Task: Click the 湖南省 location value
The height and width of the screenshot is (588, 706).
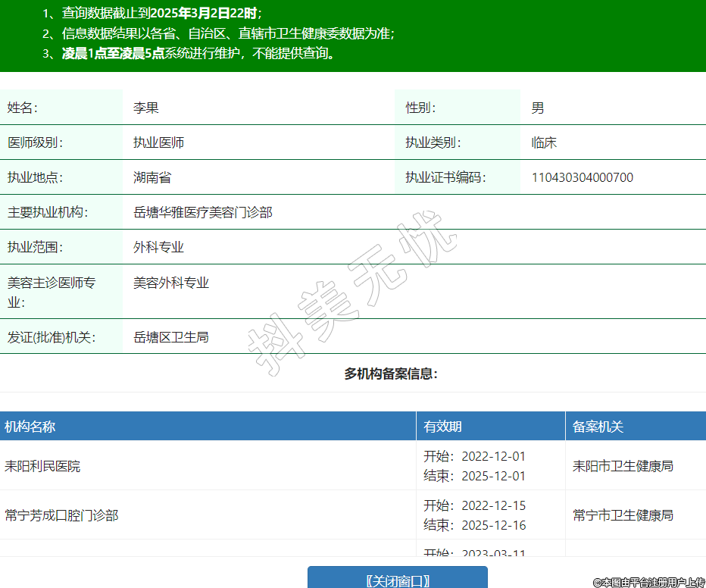Action: (x=152, y=177)
